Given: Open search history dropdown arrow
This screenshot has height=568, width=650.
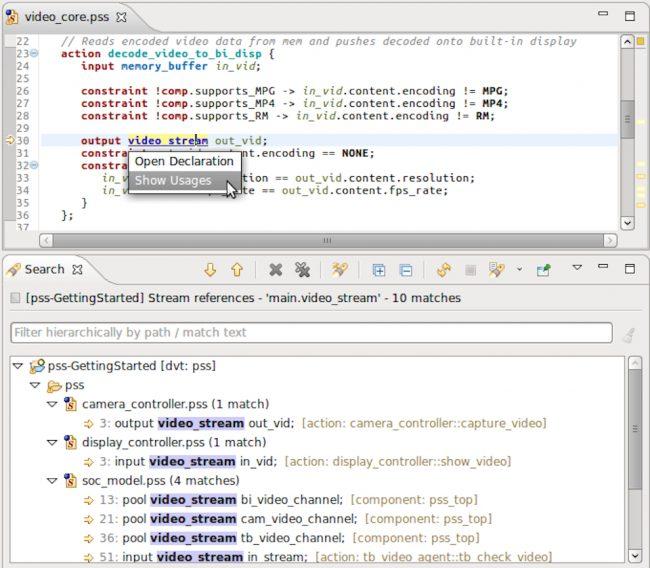Looking at the screenshot, I should [519, 269].
